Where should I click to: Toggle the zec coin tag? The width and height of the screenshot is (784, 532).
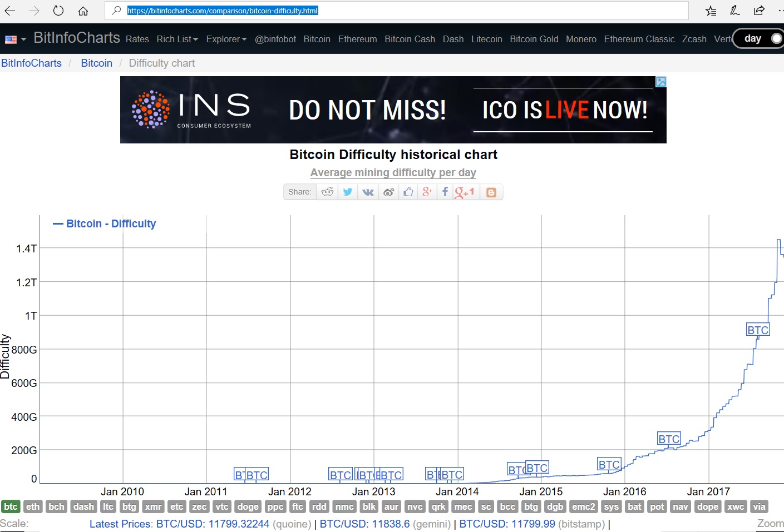coord(199,506)
